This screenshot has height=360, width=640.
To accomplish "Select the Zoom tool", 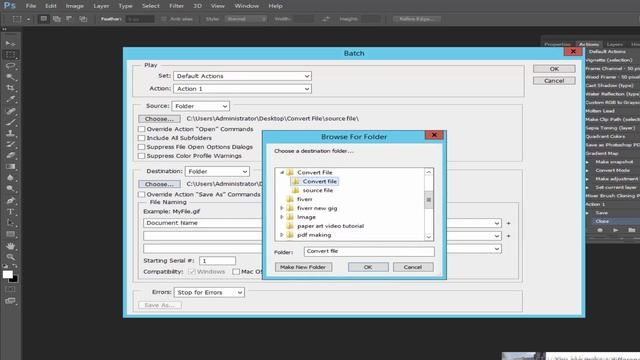I will pos(10,257).
